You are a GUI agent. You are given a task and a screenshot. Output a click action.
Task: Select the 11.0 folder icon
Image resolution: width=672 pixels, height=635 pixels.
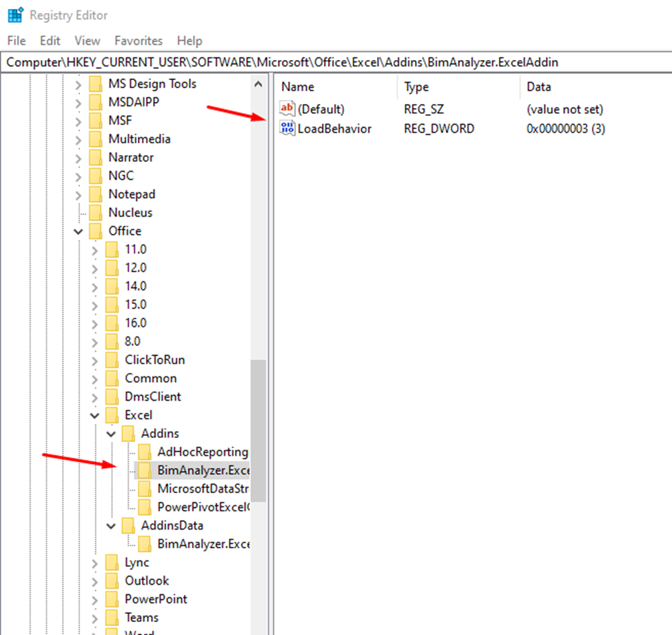click(x=112, y=250)
